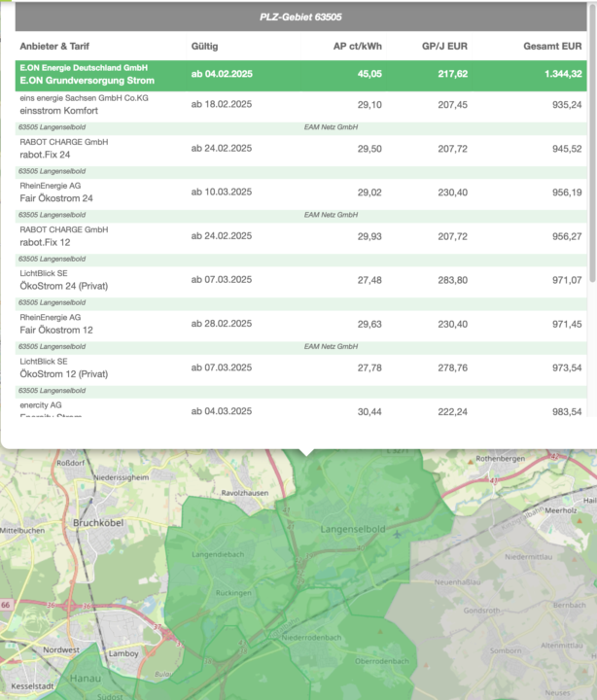Viewport: 597px width, 700px height.
Task: Click the enercity AG tariff row
Action: [x=292, y=409]
